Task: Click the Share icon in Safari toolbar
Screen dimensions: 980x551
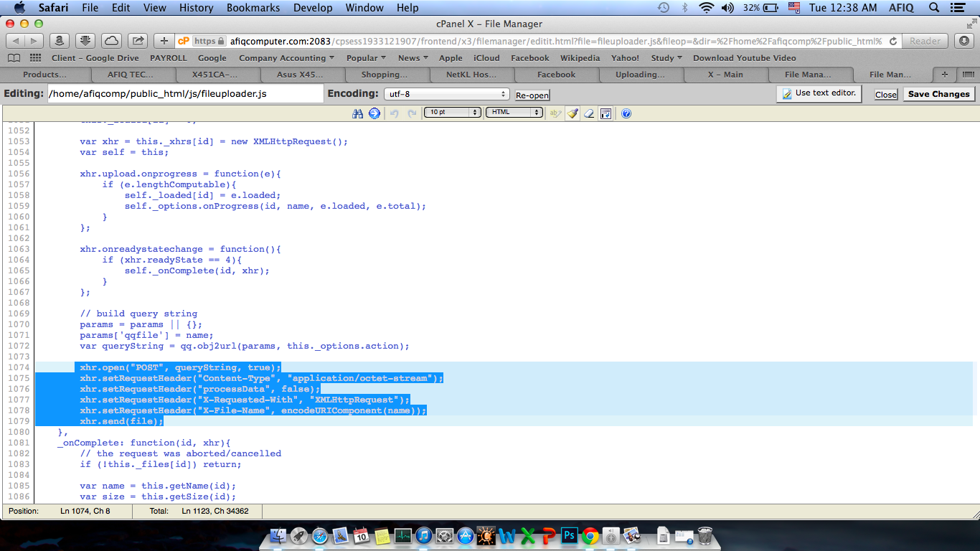Action: point(138,41)
